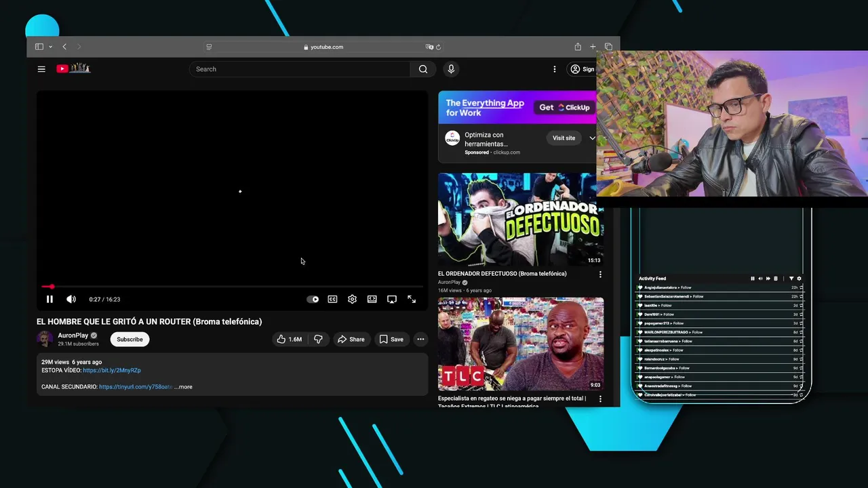Pause the video playback
868x488 pixels.
pos(50,300)
